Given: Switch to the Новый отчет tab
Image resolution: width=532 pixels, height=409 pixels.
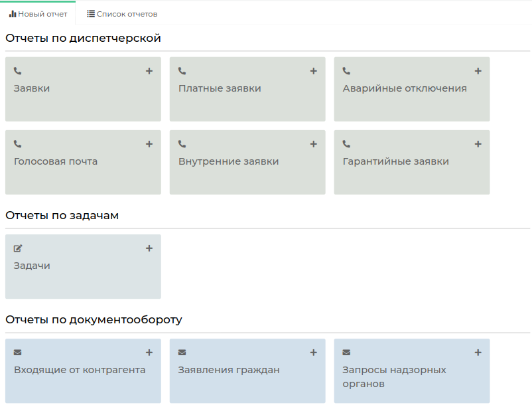Looking at the screenshot, I should click(38, 14).
